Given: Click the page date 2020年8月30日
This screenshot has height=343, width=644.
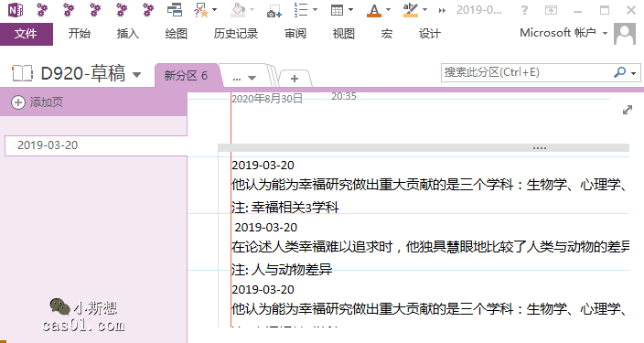Looking at the screenshot, I should pyautogui.click(x=267, y=99).
